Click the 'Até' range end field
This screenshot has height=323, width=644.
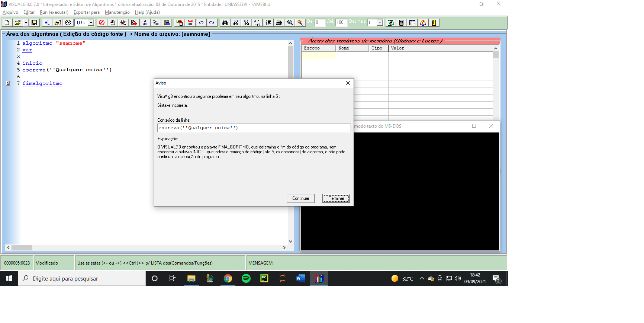pyautogui.click(x=341, y=23)
